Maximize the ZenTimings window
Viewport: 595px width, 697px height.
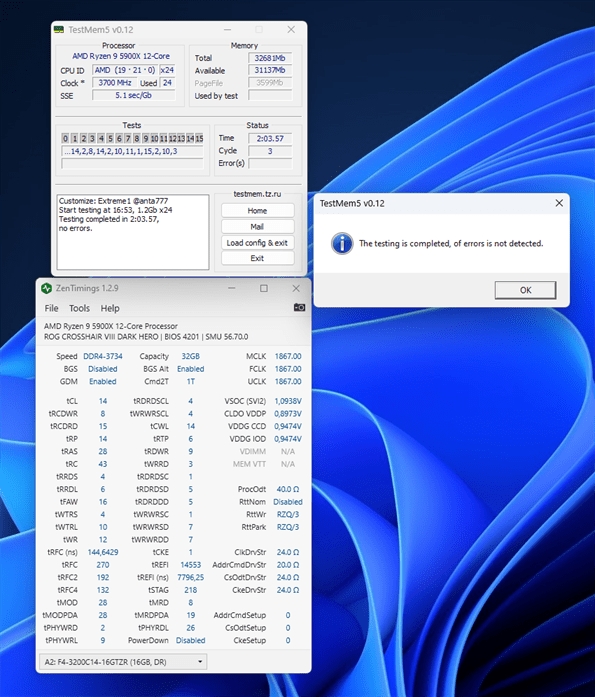coord(264,288)
